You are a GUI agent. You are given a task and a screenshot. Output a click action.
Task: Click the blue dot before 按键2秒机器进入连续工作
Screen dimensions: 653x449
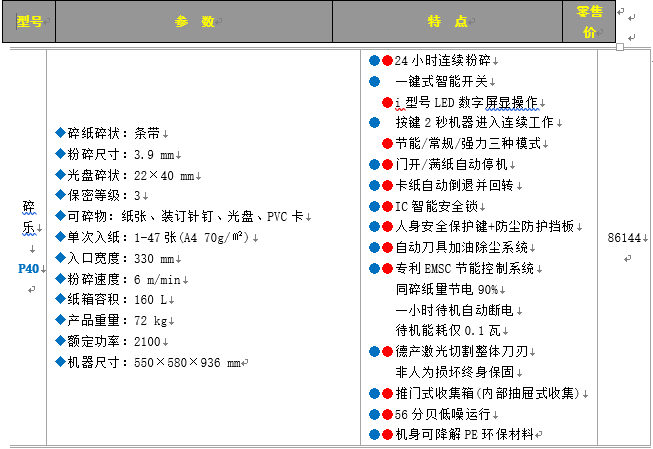(374, 123)
